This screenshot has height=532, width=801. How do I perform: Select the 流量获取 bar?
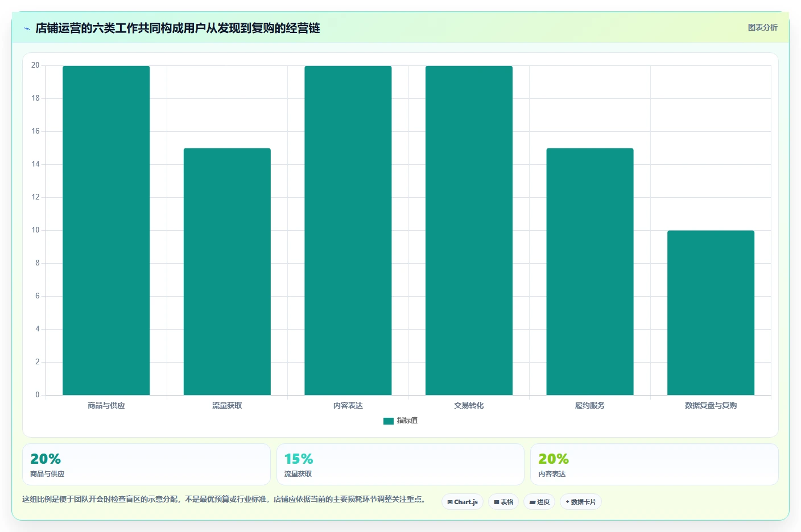pos(227,272)
